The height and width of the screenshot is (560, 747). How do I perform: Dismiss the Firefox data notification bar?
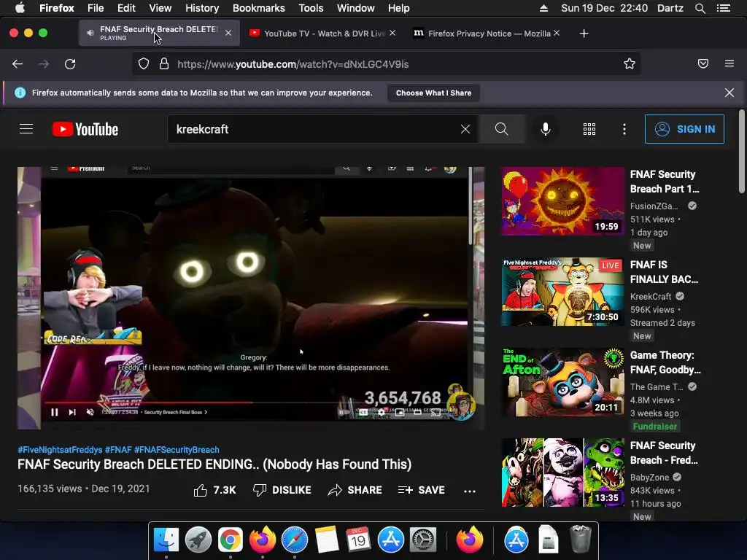(729, 93)
